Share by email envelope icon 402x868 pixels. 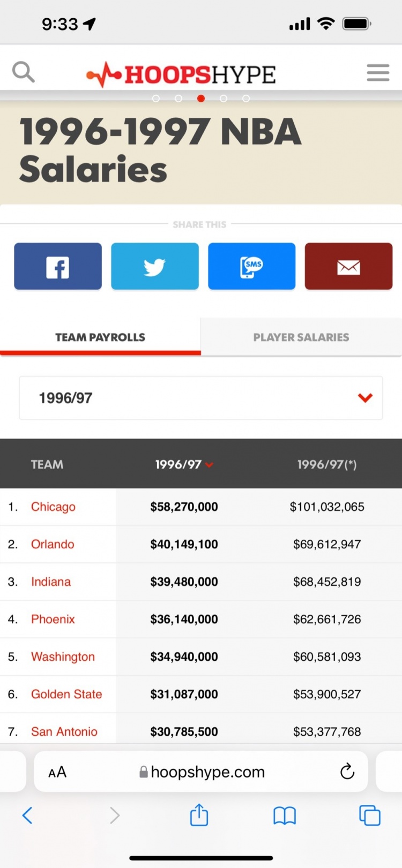349,266
